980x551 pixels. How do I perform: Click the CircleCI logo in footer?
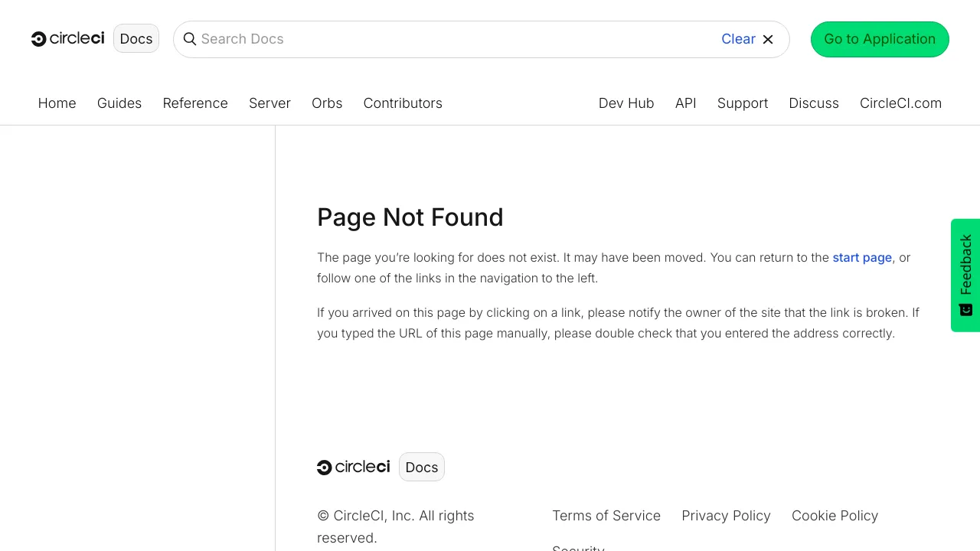[353, 467]
